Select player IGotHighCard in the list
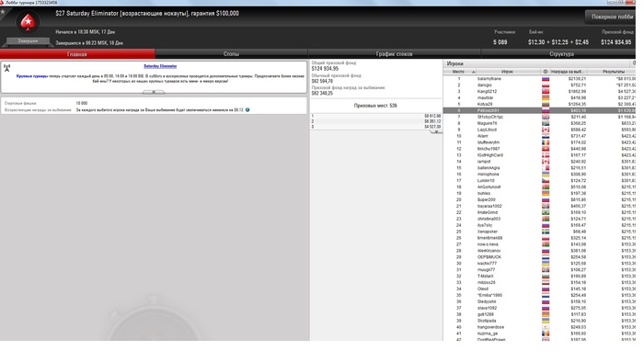 490,155
